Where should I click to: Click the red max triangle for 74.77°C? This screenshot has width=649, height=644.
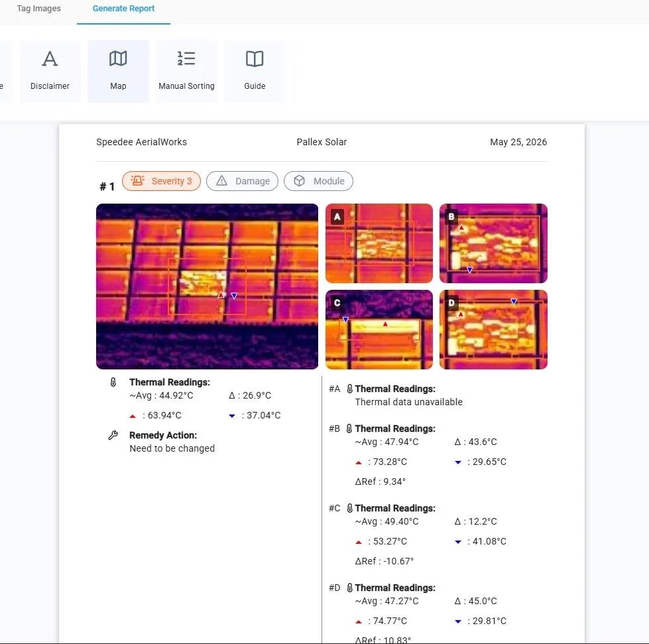click(359, 621)
